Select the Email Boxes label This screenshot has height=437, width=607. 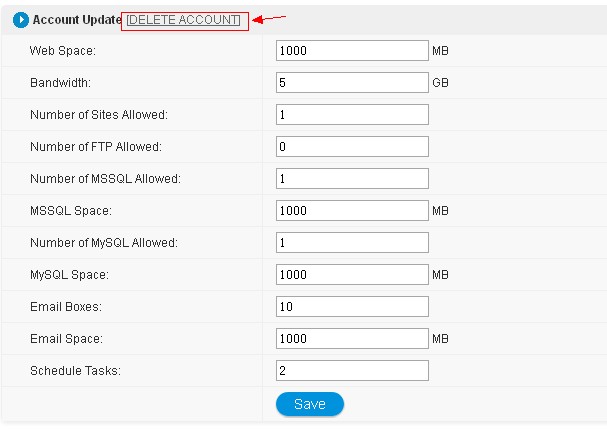pyautogui.click(x=66, y=307)
